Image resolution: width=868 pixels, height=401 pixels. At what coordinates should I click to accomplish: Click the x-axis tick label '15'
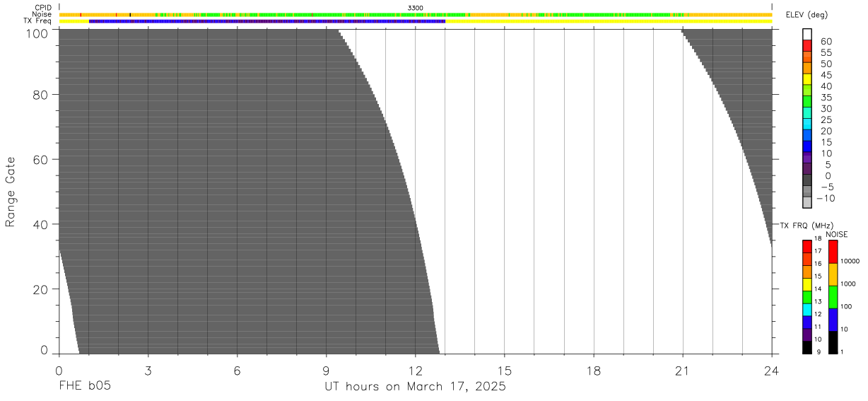(505, 371)
